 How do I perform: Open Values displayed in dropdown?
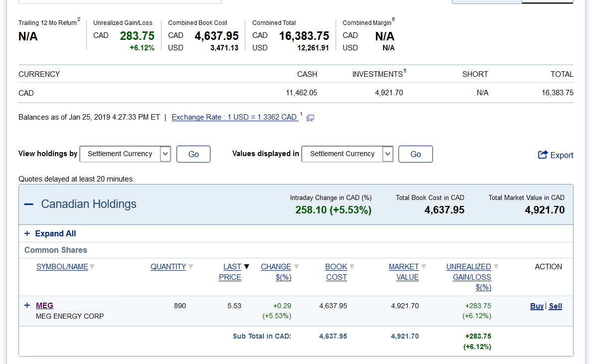tap(348, 154)
